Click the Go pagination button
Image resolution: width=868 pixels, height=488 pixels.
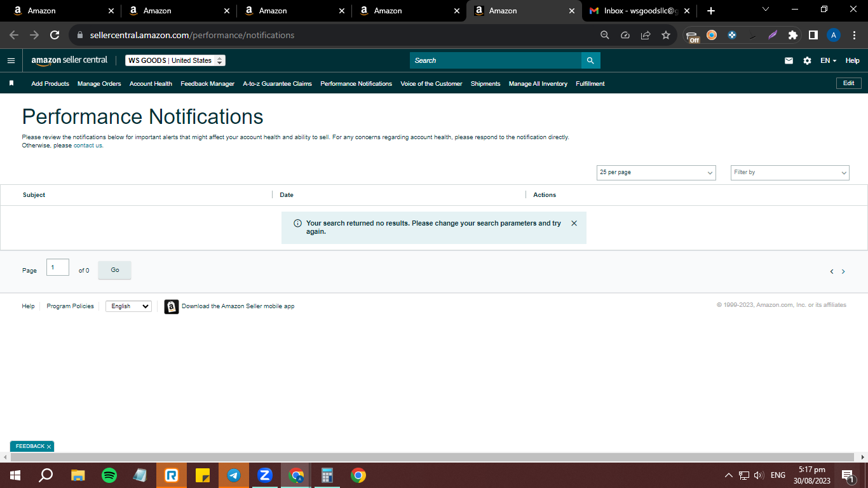pos(115,270)
